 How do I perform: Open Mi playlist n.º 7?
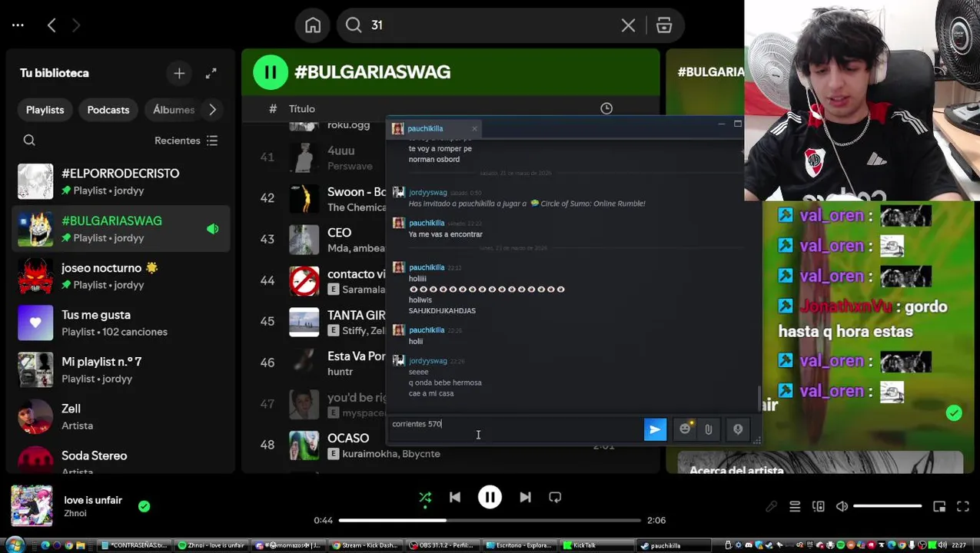point(121,370)
